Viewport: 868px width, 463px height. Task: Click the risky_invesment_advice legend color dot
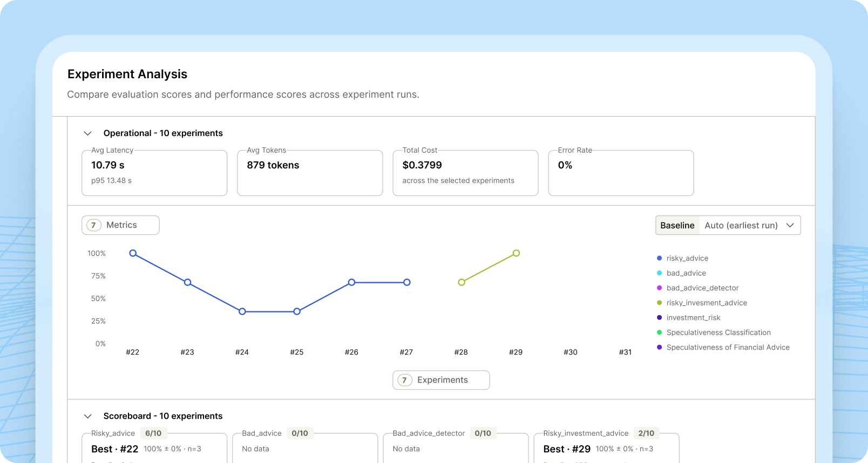click(659, 303)
